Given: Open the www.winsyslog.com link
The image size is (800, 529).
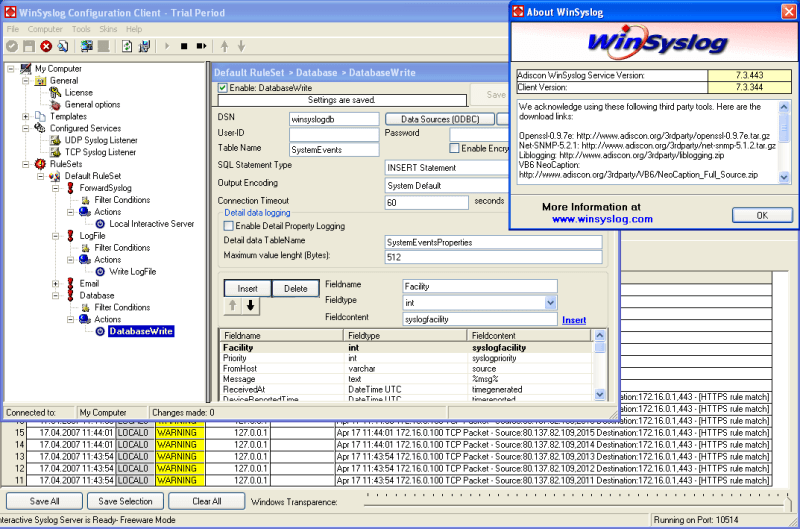Looking at the screenshot, I should (x=601, y=219).
